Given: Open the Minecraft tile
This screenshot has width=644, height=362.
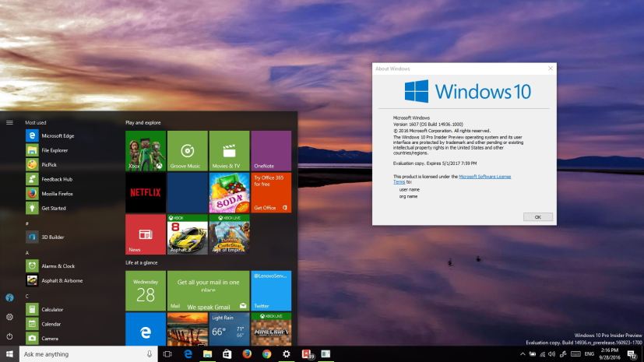Looking at the screenshot, I should (271, 329).
